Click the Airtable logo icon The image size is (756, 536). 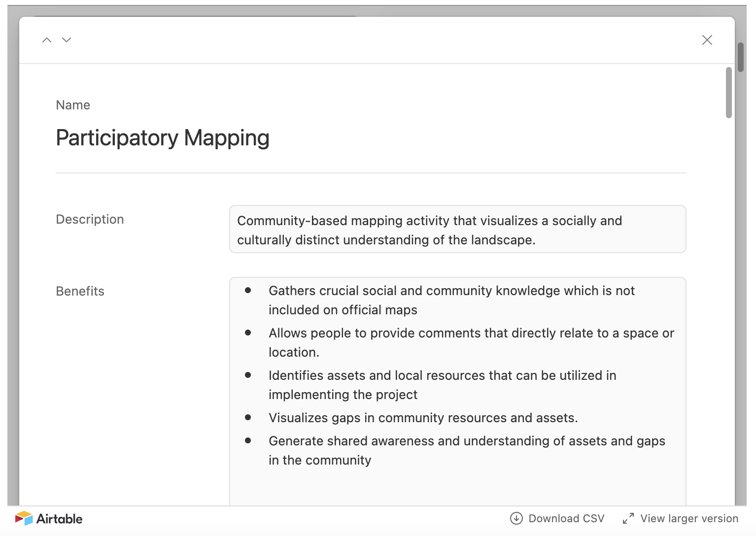point(24,518)
